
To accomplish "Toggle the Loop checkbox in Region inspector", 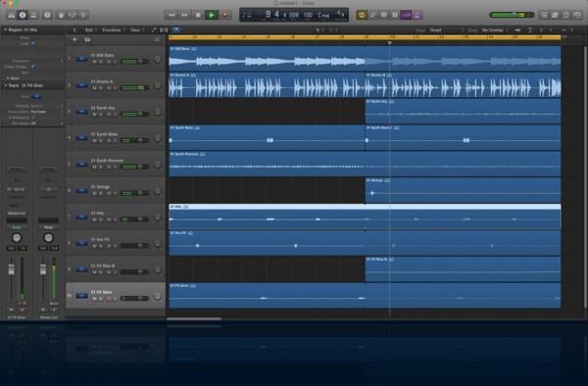I will click(x=33, y=43).
